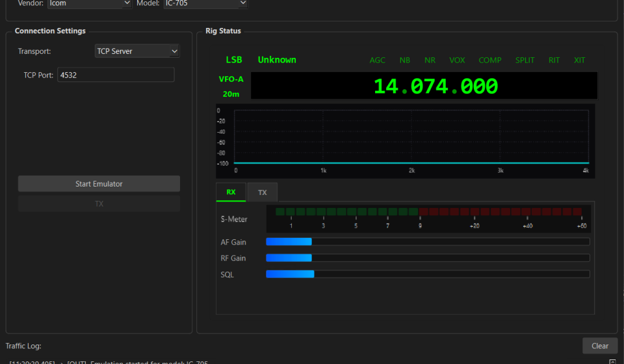Toggle the XIT indicator
The width and height of the screenshot is (624, 364).
(x=579, y=60)
